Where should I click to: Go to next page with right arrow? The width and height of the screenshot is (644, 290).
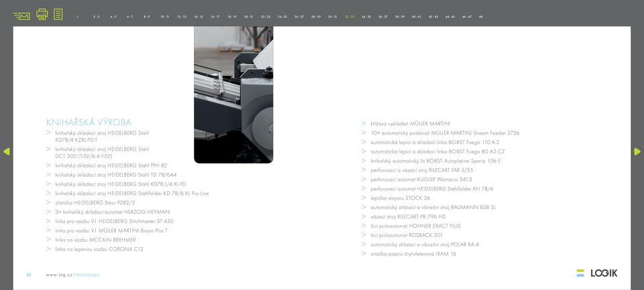coord(637,151)
